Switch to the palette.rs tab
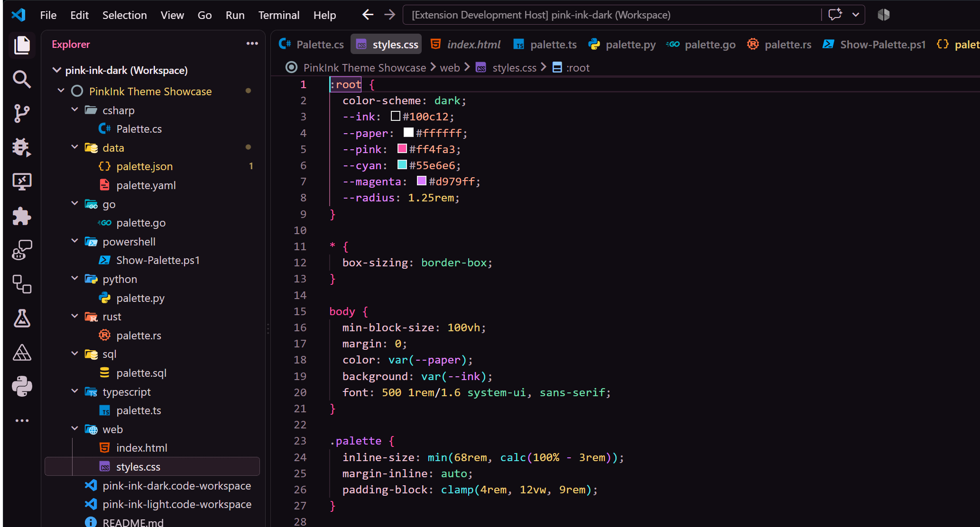Image resolution: width=980 pixels, height=527 pixels. pos(779,45)
